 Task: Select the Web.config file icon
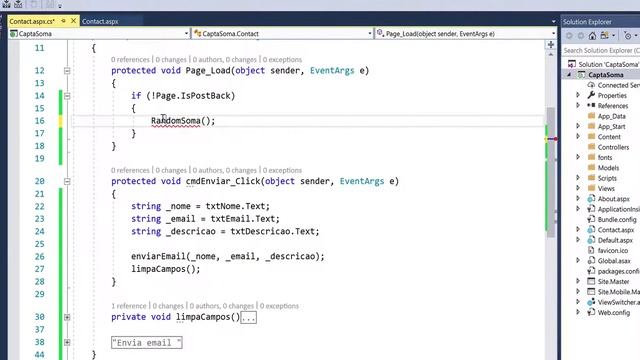[x=591, y=312]
